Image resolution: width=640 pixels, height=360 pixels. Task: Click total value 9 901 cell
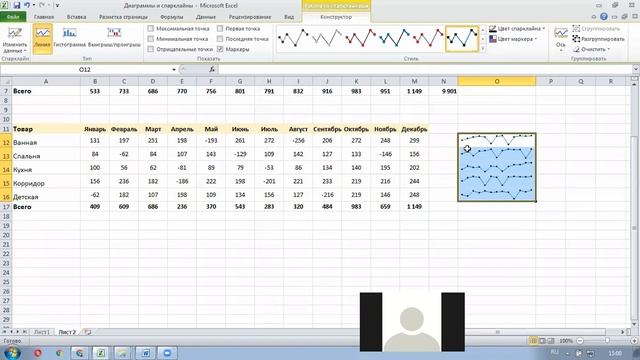click(444, 91)
